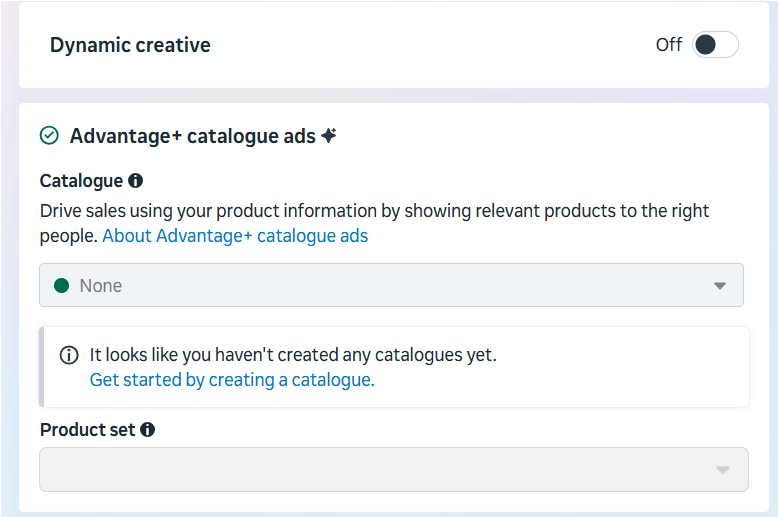Screen dimensions: 779x518
Task: Click the Catalogue field label
Action: (81, 181)
